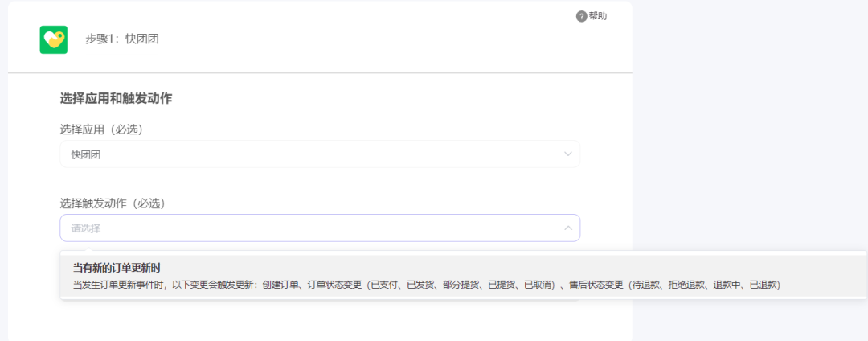
Task: Open the 选择应用 dropdown showing 快团团
Action: tap(320, 154)
